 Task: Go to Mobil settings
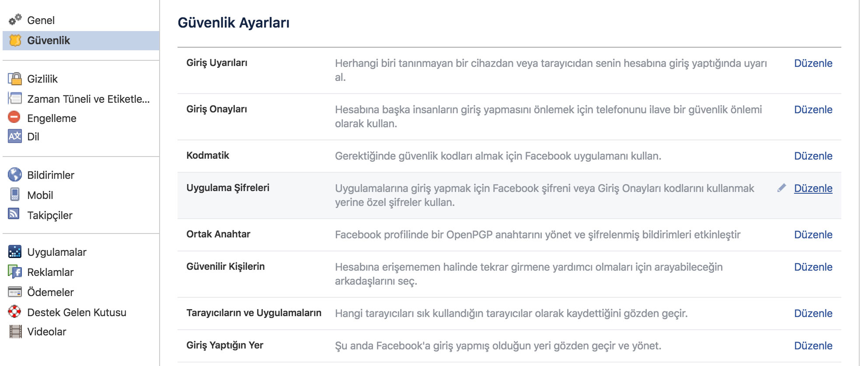click(x=40, y=195)
